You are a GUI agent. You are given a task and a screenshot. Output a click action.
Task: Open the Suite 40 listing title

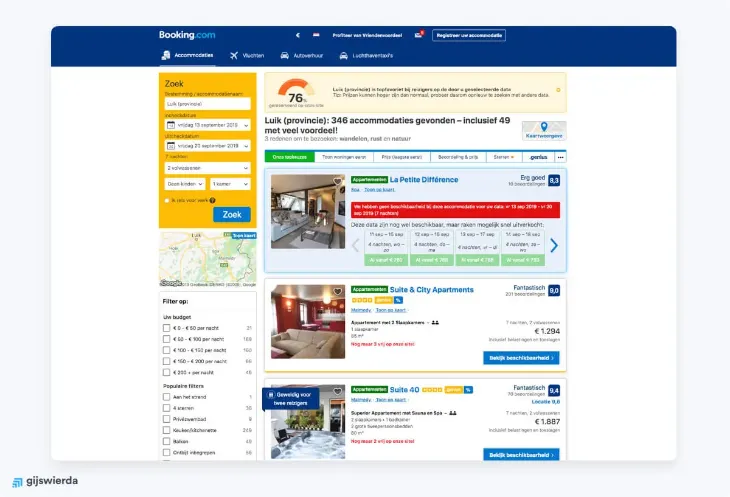(405, 390)
